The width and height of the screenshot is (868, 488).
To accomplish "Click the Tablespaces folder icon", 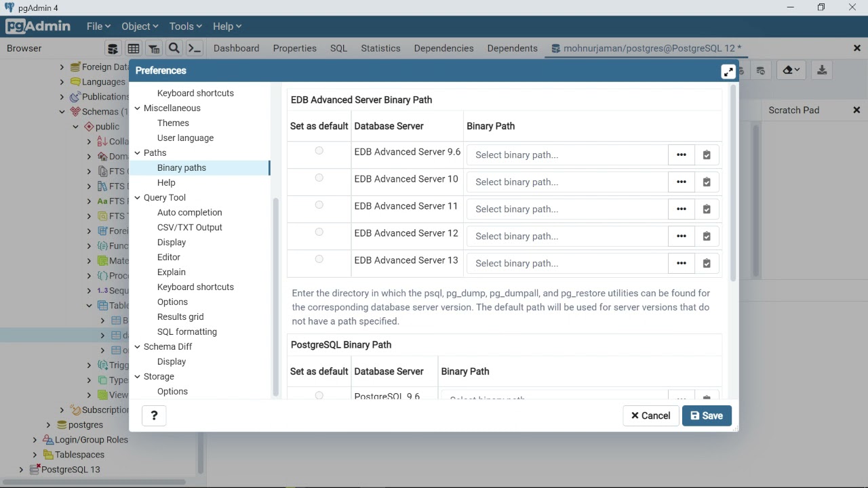I will [x=48, y=455].
